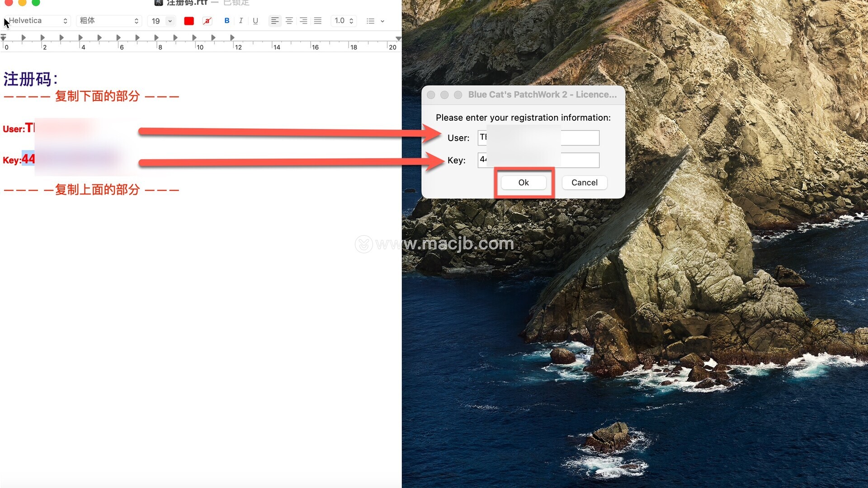The width and height of the screenshot is (868, 488).
Task: Justify the text
Action: coord(318,21)
